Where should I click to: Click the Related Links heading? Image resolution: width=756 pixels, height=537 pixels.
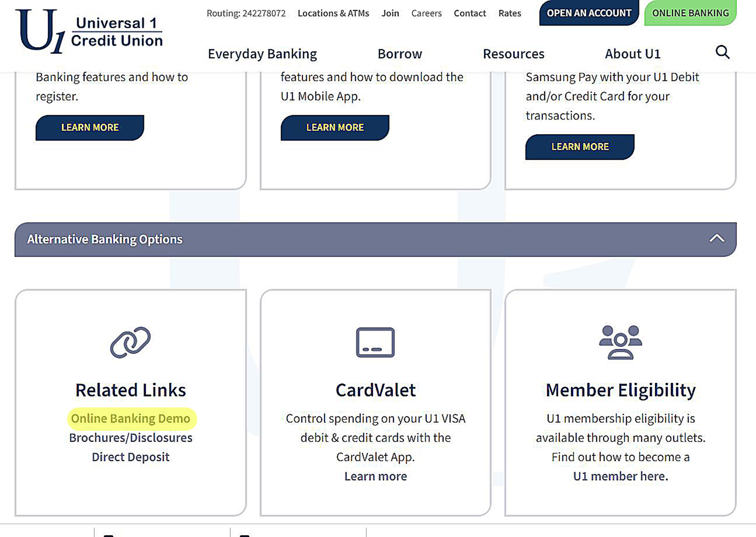pos(131,390)
